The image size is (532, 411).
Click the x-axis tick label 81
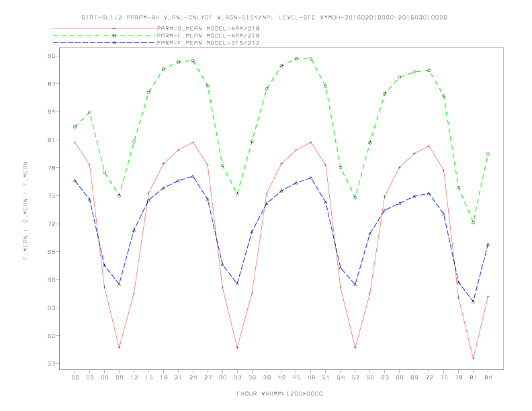(474, 377)
